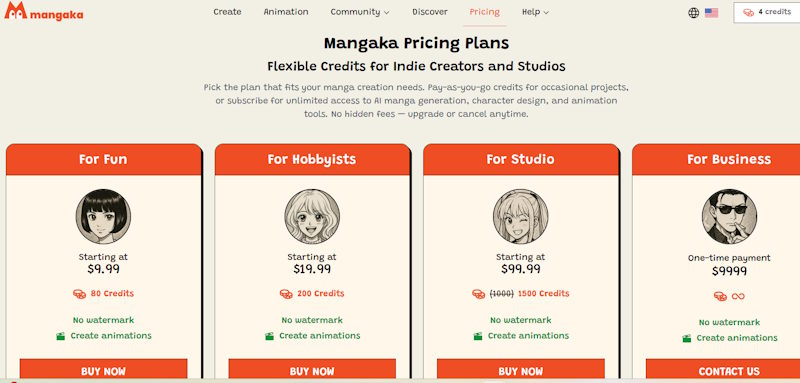Click the infinity credits icon in For Business
Screen dimensions: 800x383
[x=738, y=296]
